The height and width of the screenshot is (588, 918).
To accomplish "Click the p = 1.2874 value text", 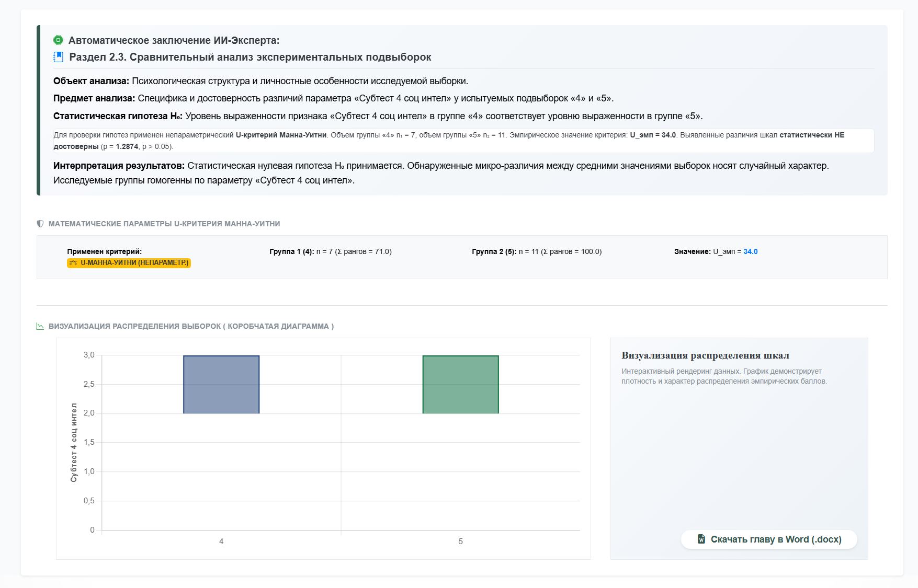I will tap(120, 146).
